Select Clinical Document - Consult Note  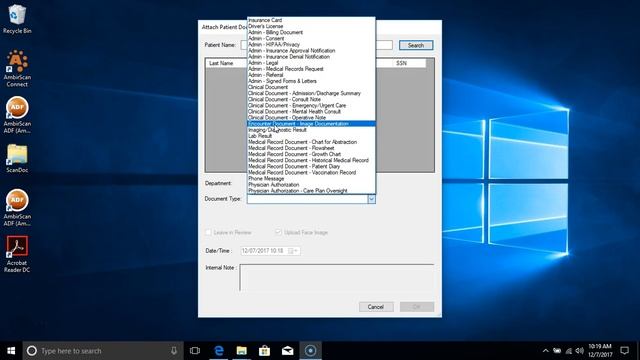point(311,99)
